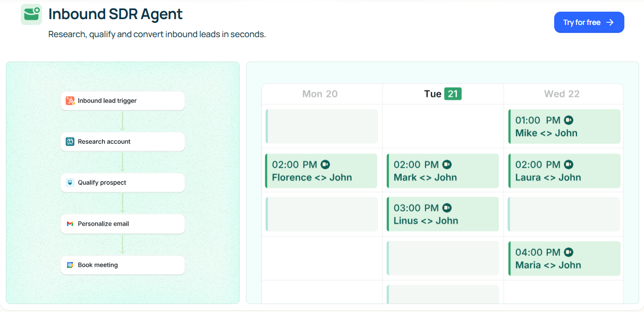Click the HubSpot icon on Inbound lead trigger
This screenshot has width=644, height=312.
pyautogui.click(x=70, y=101)
